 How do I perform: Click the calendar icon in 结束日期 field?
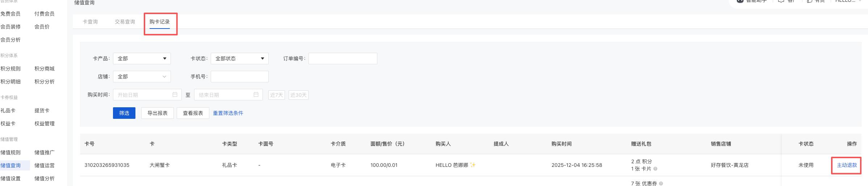[x=256, y=95]
